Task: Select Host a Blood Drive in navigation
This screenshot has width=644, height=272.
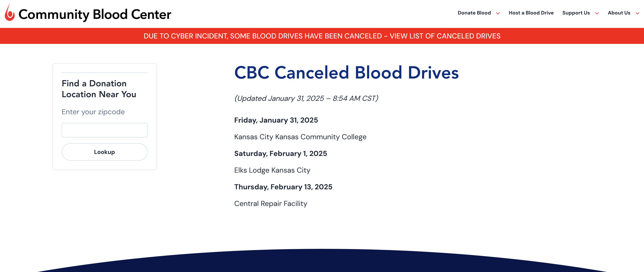Action: pos(531,13)
